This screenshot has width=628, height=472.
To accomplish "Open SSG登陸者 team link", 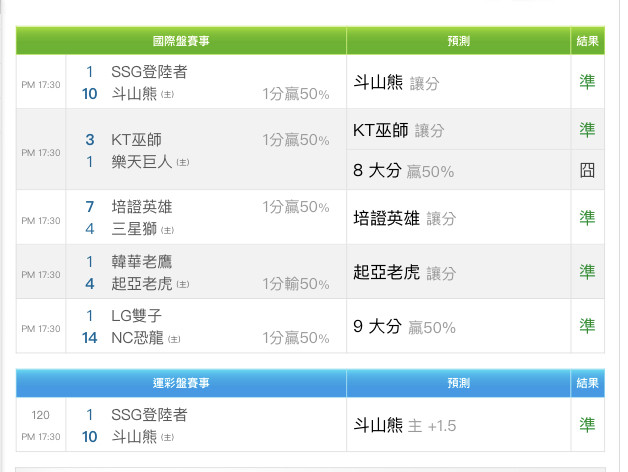I will [149, 72].
